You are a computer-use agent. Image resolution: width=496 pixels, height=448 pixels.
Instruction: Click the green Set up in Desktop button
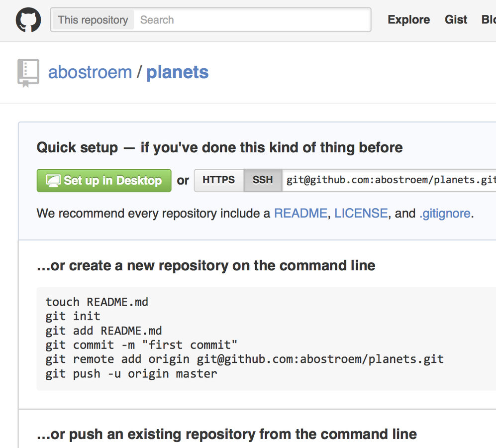coord(104,181)
